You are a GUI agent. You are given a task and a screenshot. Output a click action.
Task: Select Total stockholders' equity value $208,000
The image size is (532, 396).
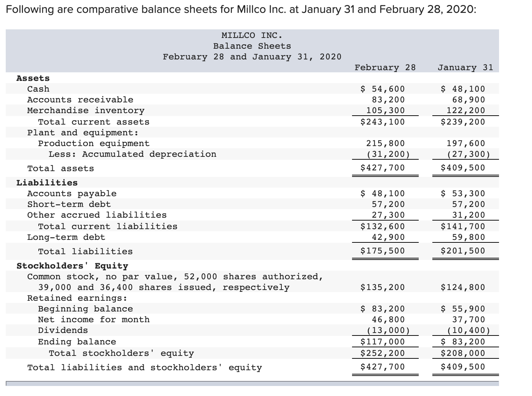[x=463, y=353]
